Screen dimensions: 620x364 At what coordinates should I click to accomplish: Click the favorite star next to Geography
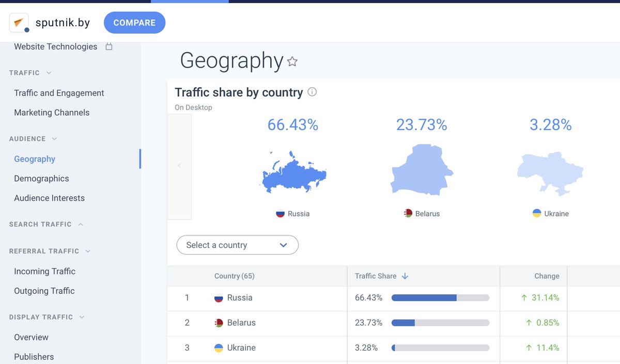coord(292,61)
